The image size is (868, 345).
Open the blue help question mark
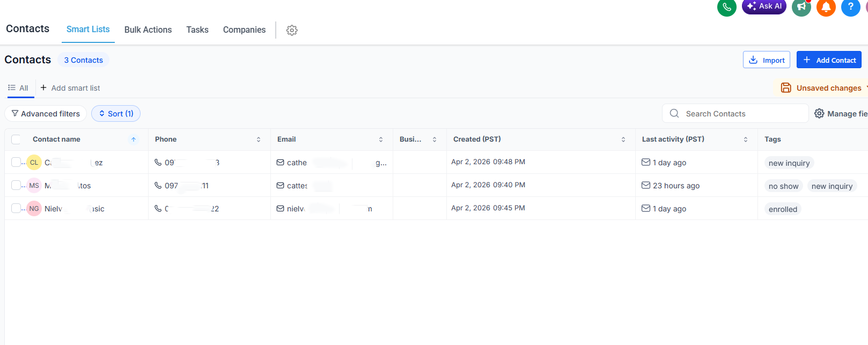click(850, 7)
